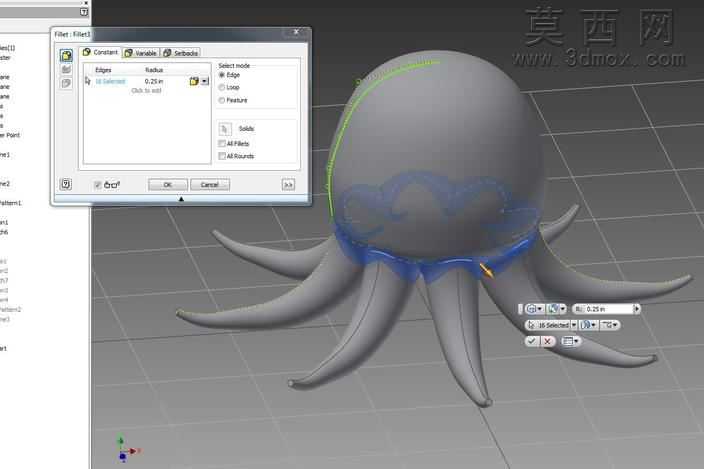The height and width of the screenshot is (469, 704).
Task: Open the Setbacks tab
Action: click(181, 53)
